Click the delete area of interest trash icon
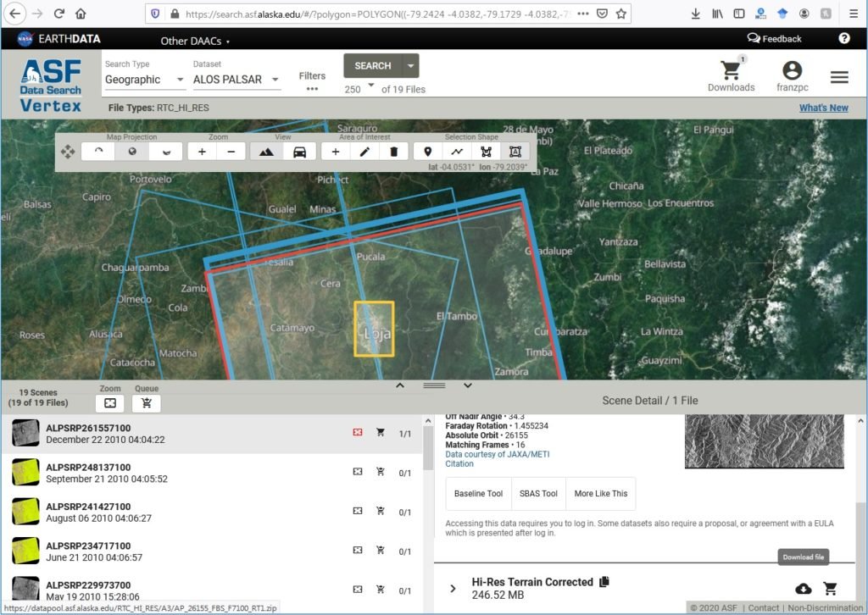 (x=393, y=152)
